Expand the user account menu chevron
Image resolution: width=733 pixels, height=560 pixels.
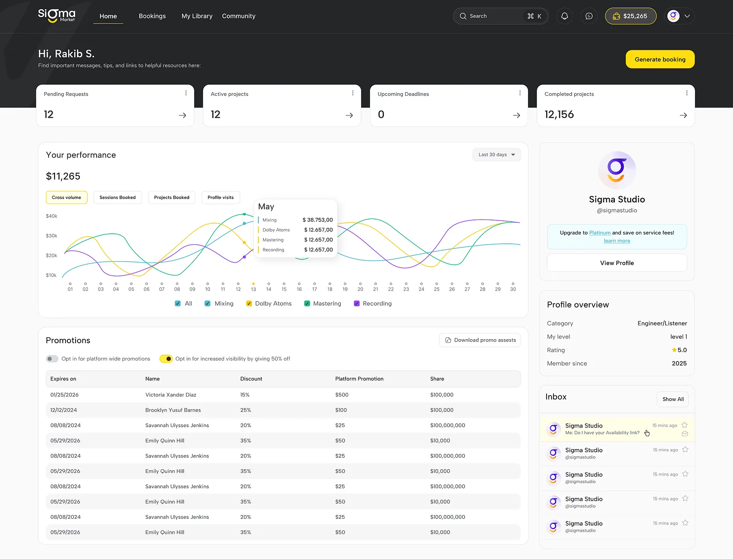(687, 16)
